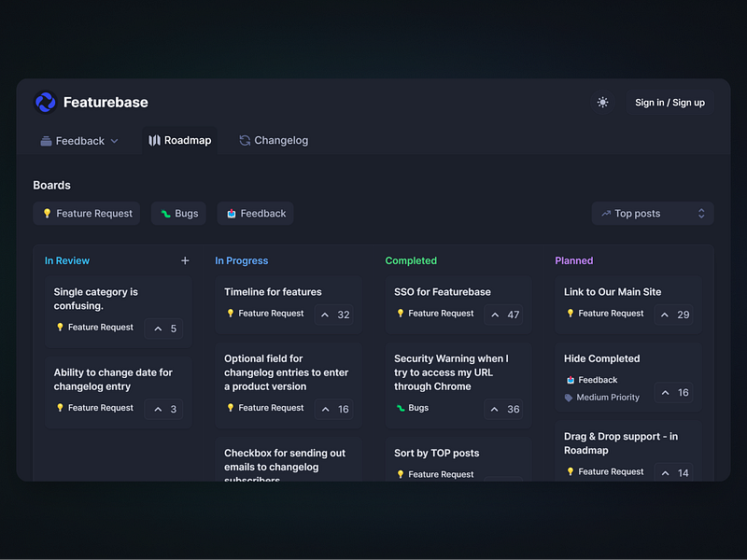Open the Top posts sort dropdown

coord(652,213)
